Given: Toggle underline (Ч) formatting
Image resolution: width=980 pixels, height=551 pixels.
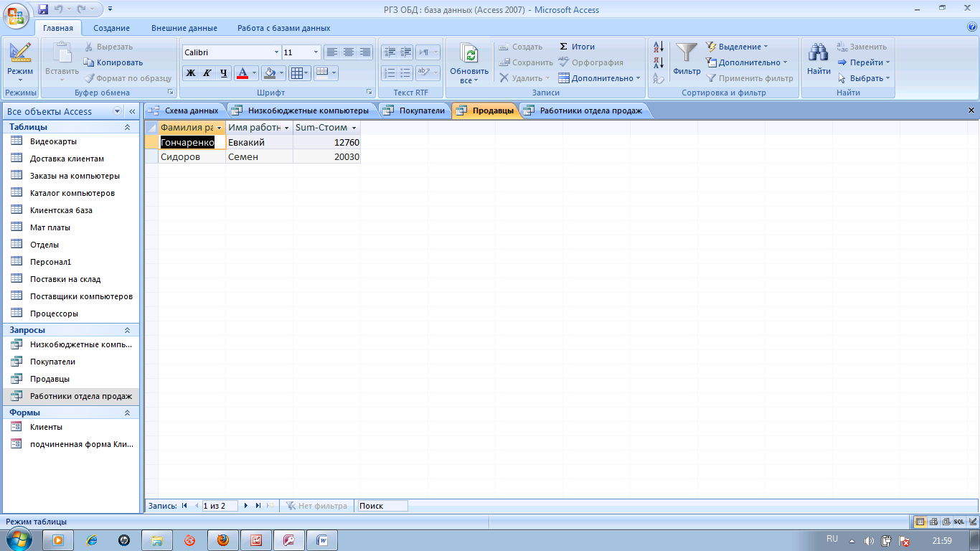Looking at the screenshot, I should [223, 72].
